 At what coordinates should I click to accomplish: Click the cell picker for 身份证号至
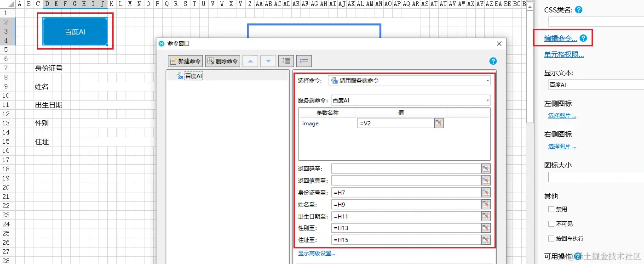point(486,192)
